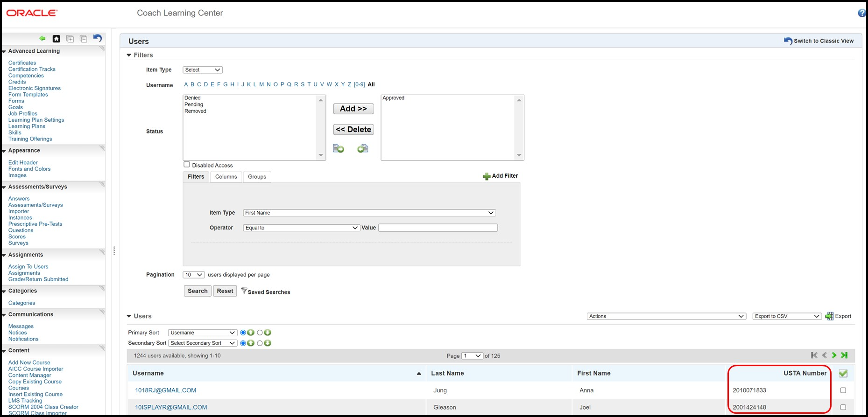868x417 pixels.
Task: Click the filter Value input field
Action: point(438,228)
